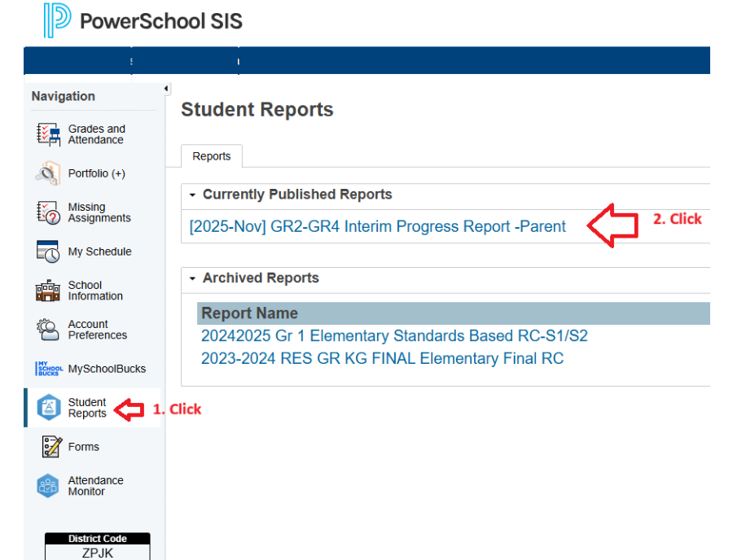The height and width of the screenshot is (560, 733).
Task: Collapse the Currently Published Reports section
Action: pyautogui.click(x=193, y=195)
